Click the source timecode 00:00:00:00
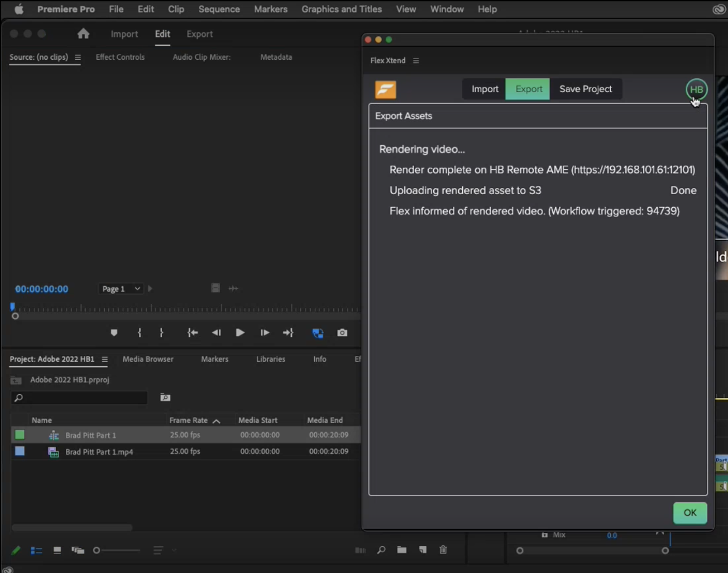This screenshot has height=573, width=728. [42, 289]
